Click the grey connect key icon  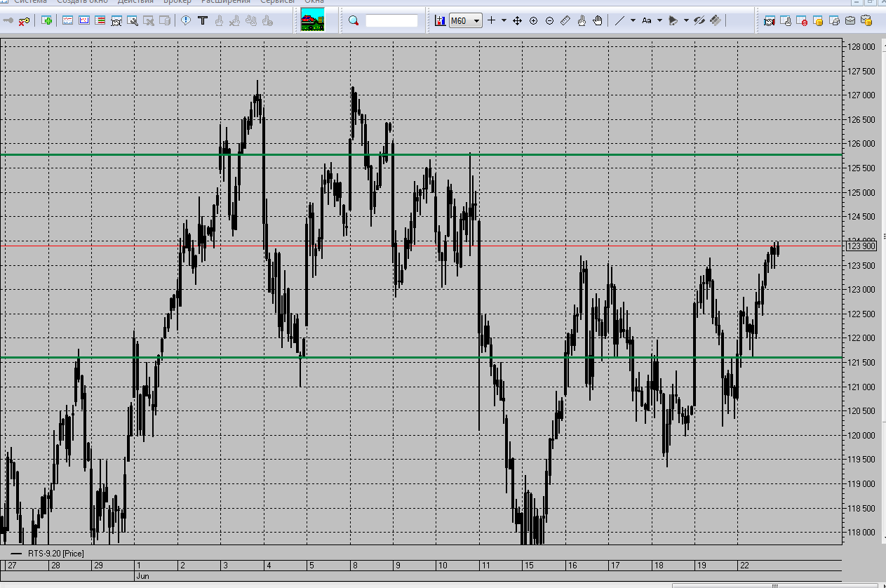pos(8,21)
